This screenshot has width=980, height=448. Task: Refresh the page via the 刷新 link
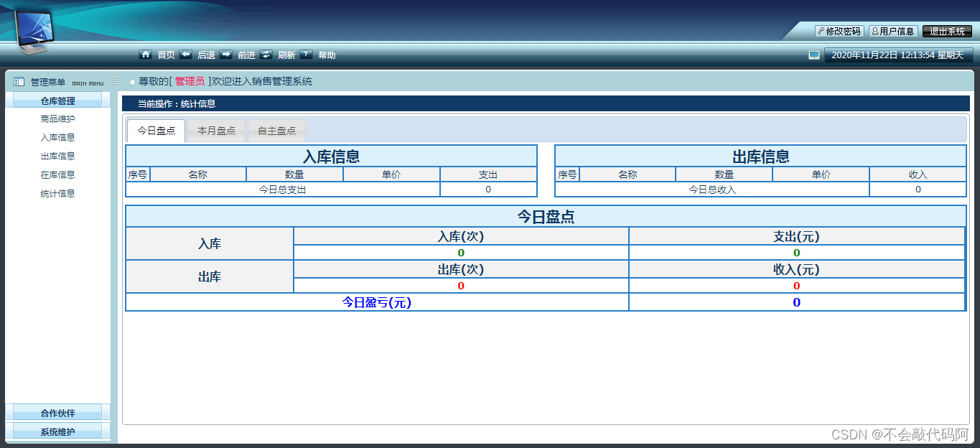[286, 55]
